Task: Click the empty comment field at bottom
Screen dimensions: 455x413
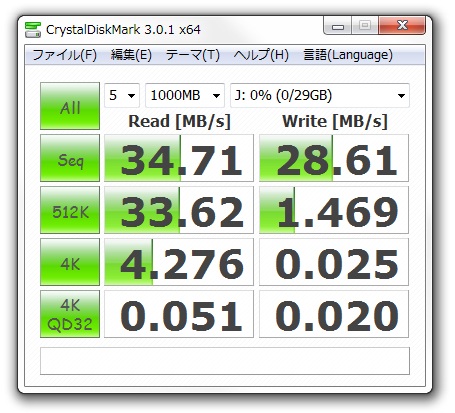Action: click(225, 361)
